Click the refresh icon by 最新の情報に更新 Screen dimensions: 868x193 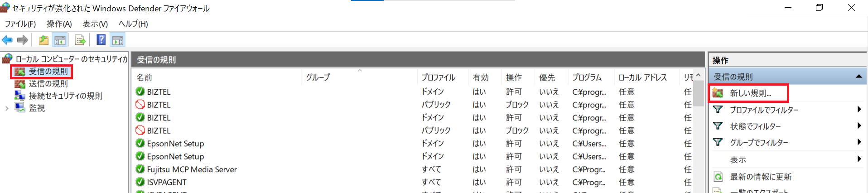[718, 177]
